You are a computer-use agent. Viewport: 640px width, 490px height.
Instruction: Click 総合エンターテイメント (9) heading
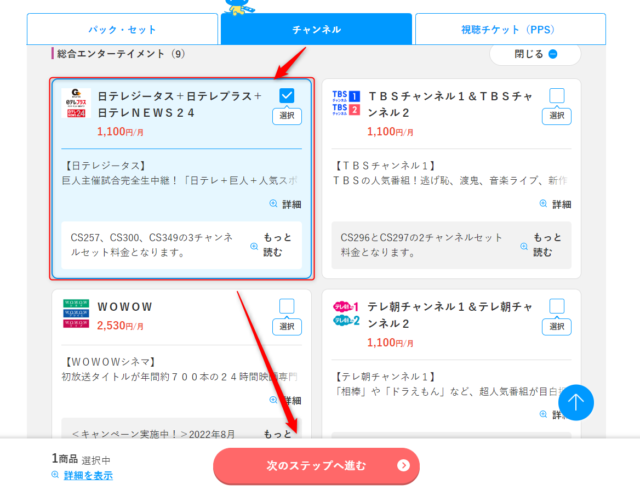(x=121, y=54)
